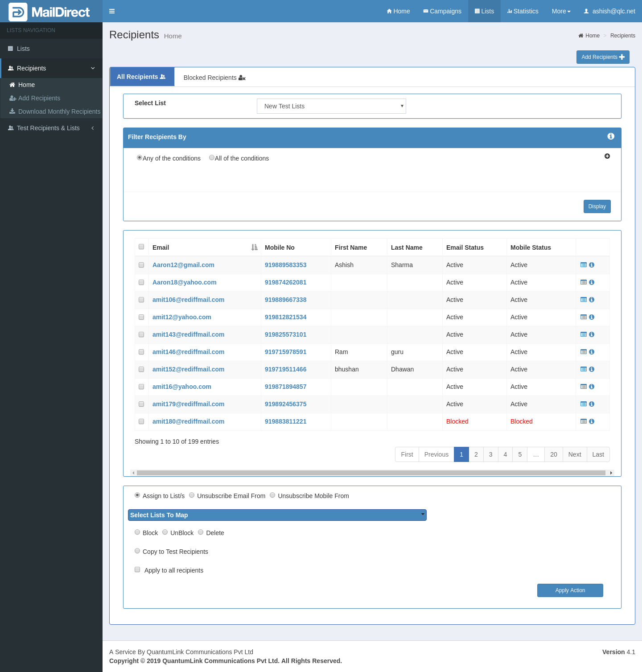Viewport: 642px width, 672px height.
Task: Enable 'Apply to all recipients' checkbox
Action: (x=137, y=570)
